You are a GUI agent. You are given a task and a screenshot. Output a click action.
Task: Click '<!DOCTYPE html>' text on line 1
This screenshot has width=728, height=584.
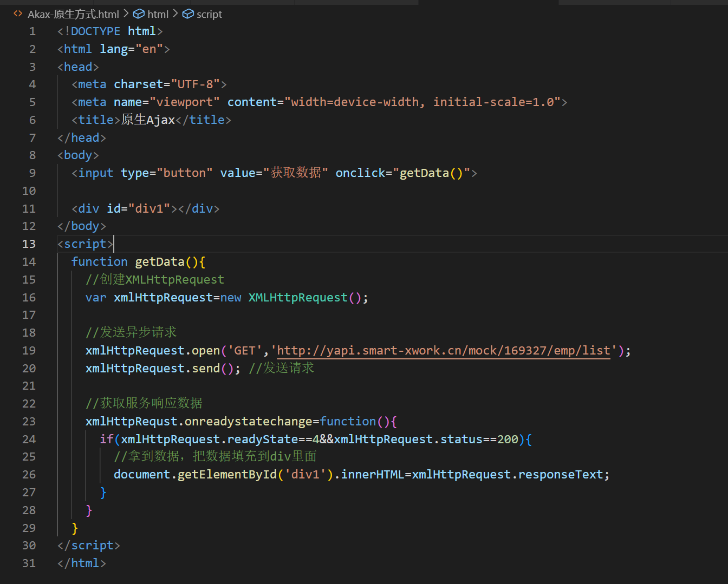click(110, 31)
